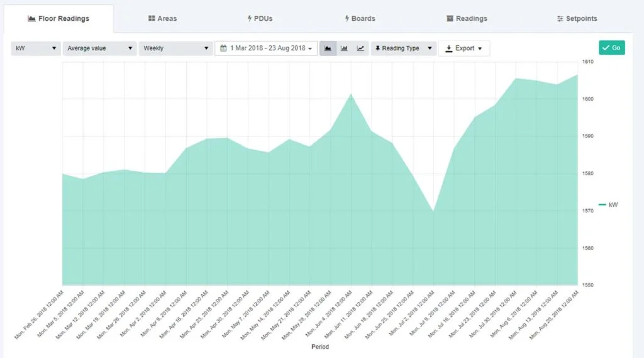Click the 1 Mar 2018 - 23 Aug 2018 date range
The height and width of the screenshot is (358, 644).
(267, 48)
